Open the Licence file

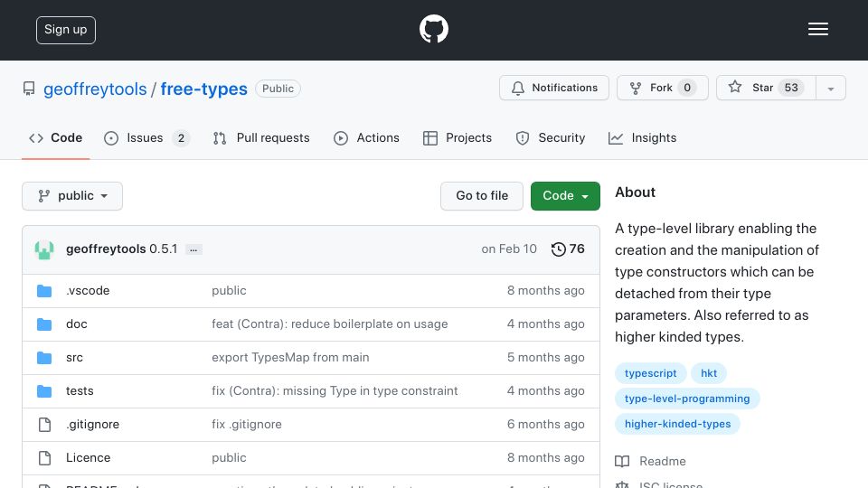point(88,457)
